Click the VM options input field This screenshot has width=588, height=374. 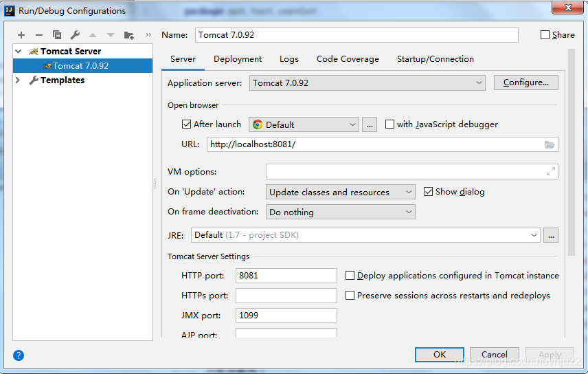(x=411, y=172)
